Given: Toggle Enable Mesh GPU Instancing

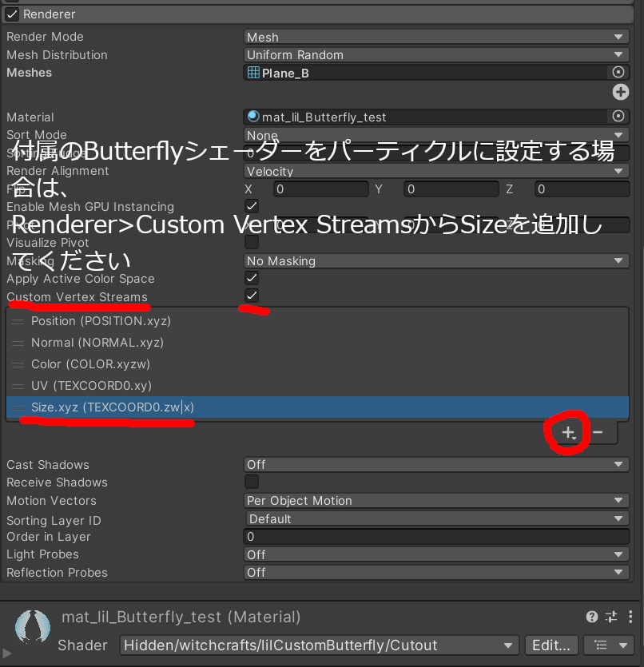Looking at the screenshot, I should tap(251, 206).
